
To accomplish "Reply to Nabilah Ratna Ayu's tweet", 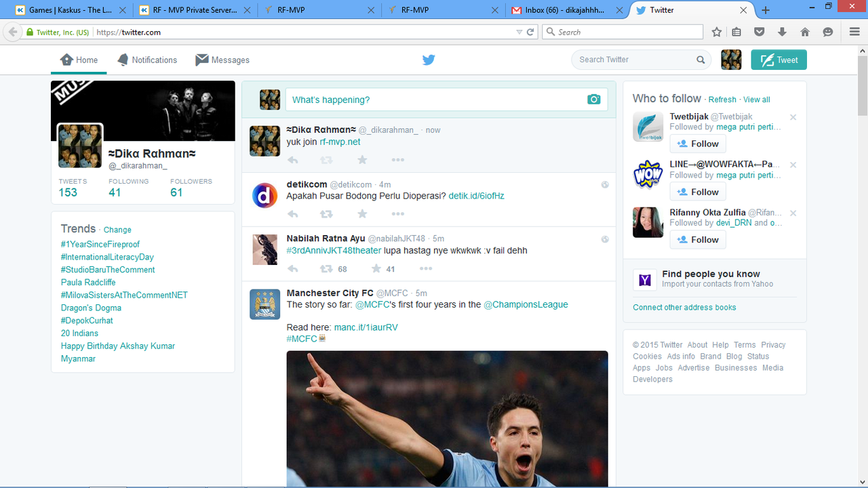I will (293, 269).
